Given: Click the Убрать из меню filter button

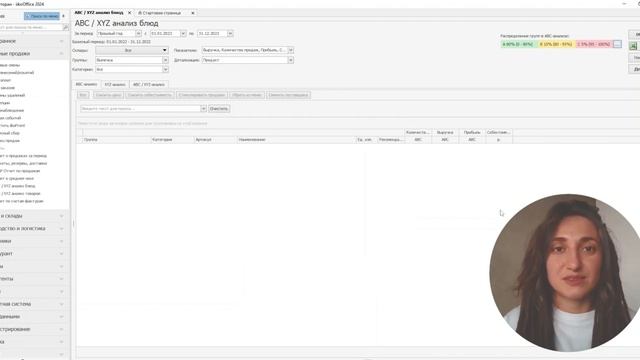Looking at the screenshot, I should coord(247,95).
